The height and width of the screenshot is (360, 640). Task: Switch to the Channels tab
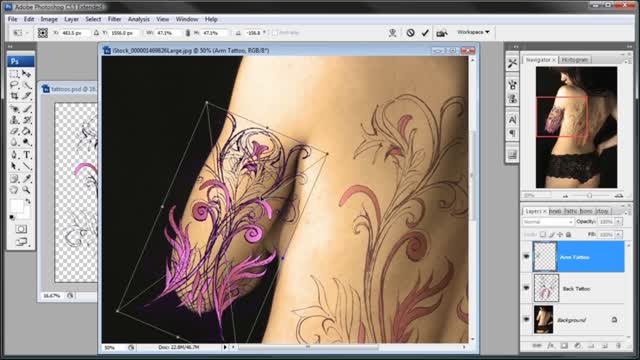coord(555,211)
